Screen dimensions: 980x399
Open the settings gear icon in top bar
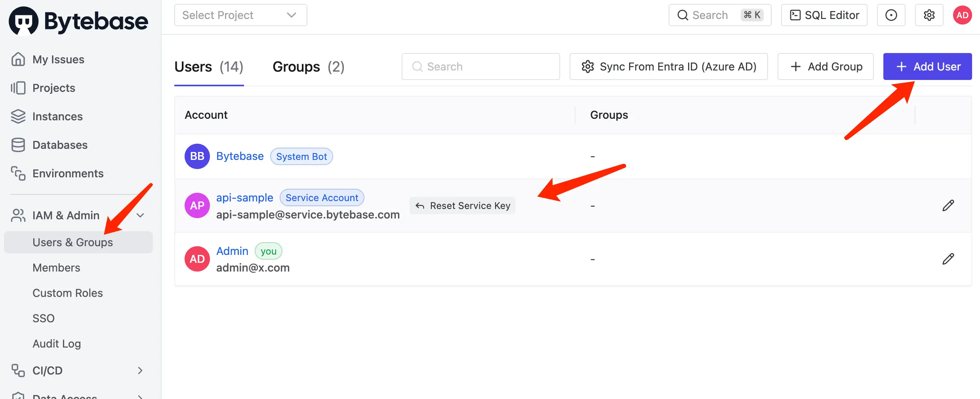point(929,15)
